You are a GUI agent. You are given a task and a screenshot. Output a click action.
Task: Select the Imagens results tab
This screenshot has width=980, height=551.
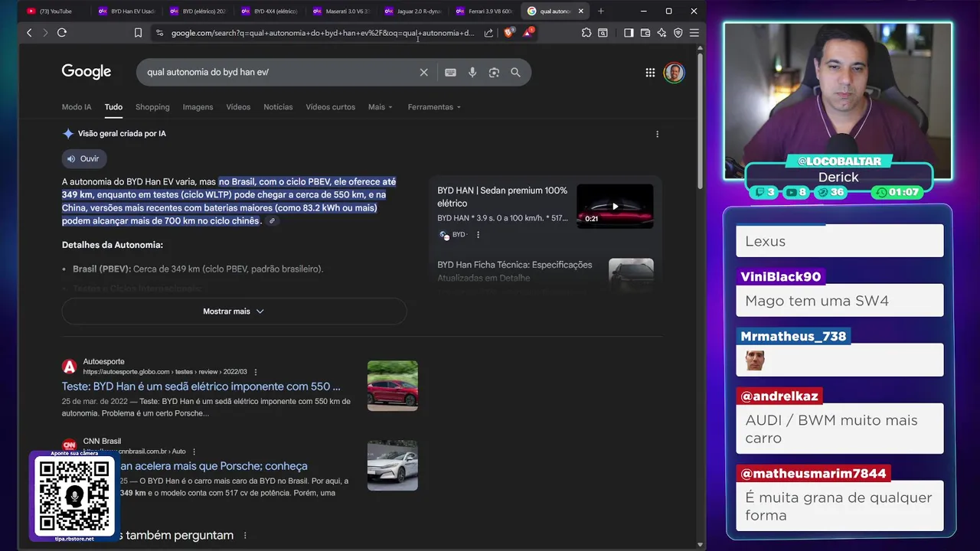(198, 107)
